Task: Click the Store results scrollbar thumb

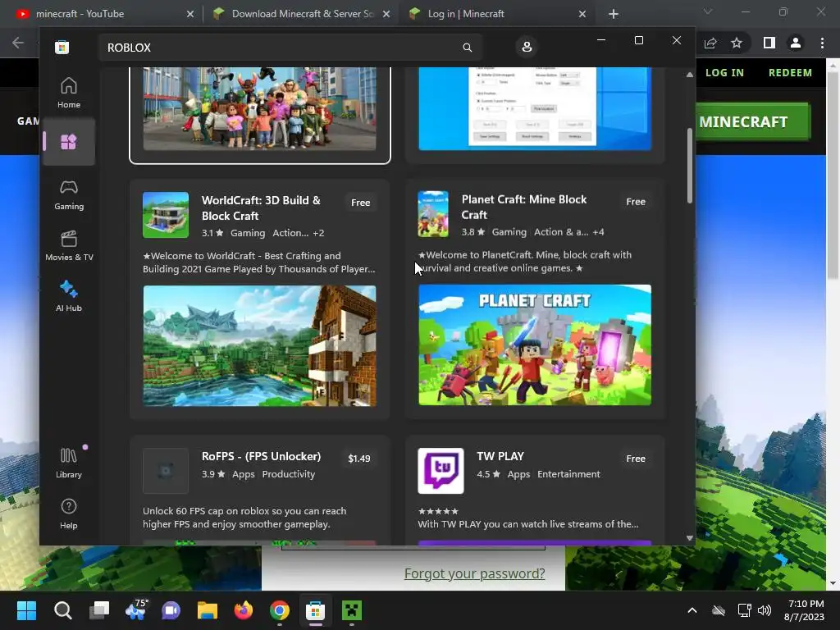Action: (689, 166)
